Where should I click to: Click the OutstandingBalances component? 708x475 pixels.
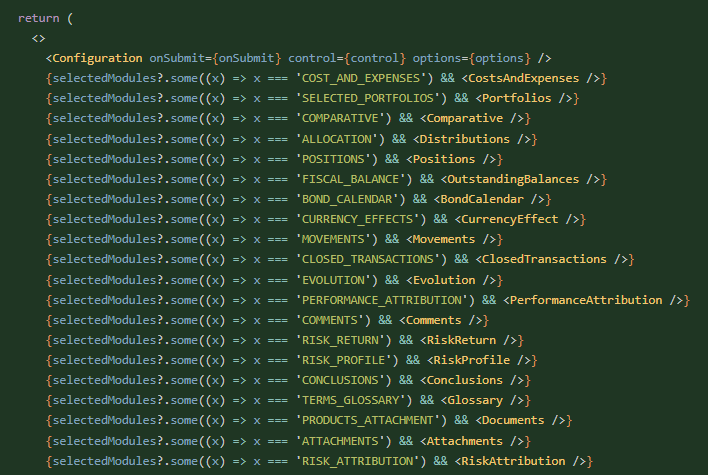513,179
